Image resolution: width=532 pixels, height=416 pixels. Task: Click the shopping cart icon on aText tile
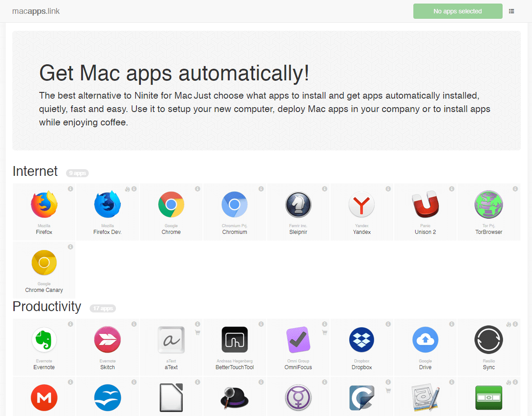198,333
